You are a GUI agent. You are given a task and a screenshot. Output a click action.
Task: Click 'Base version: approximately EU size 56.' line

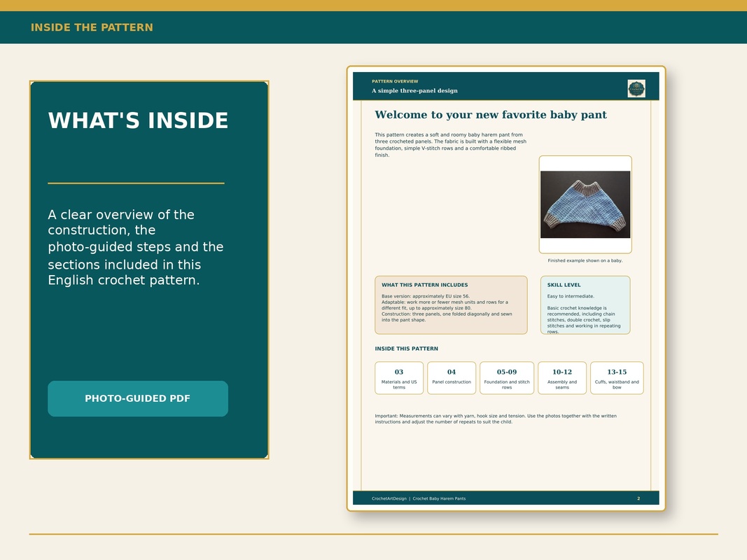tap(426, 296)
